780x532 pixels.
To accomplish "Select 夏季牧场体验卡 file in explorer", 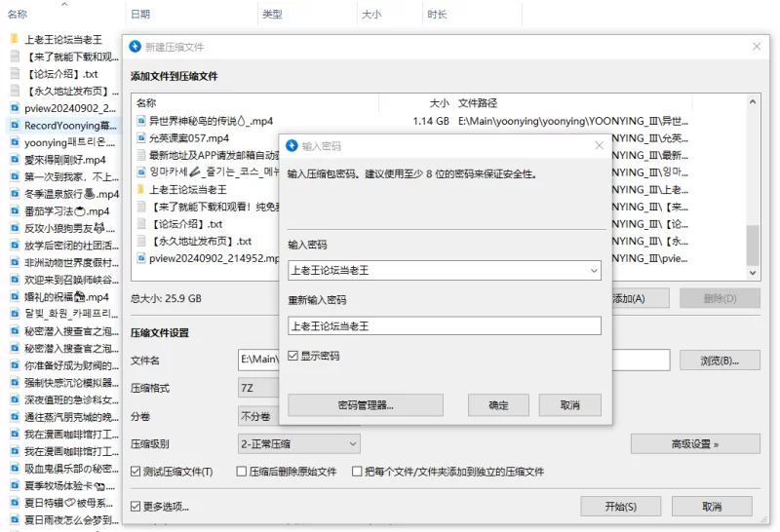I will tap(64, 486).
